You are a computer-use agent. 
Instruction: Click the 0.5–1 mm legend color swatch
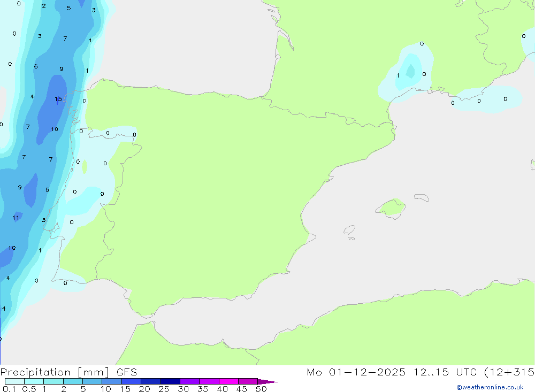point(34,381)
